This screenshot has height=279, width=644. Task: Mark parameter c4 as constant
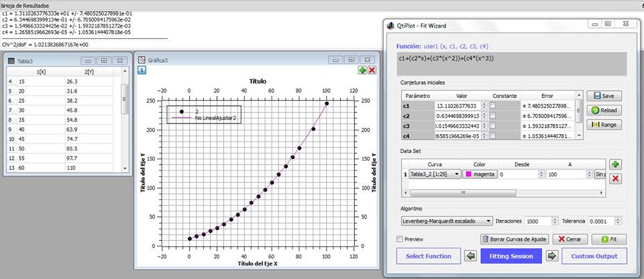[492, 135]
